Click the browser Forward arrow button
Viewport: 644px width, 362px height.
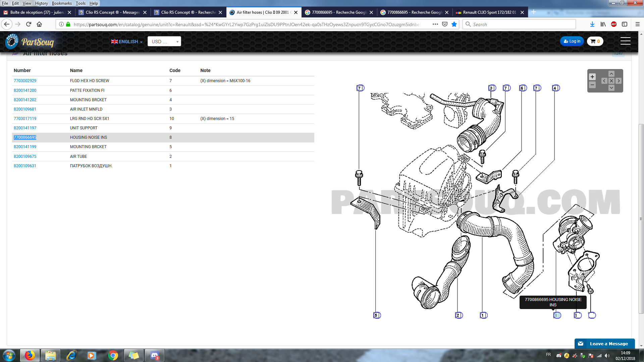tap(18, 24)
